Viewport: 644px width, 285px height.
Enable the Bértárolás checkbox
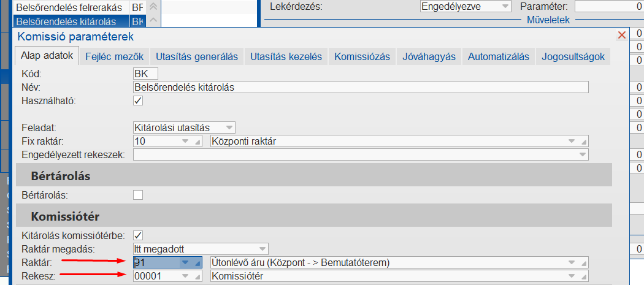[138, 195]
